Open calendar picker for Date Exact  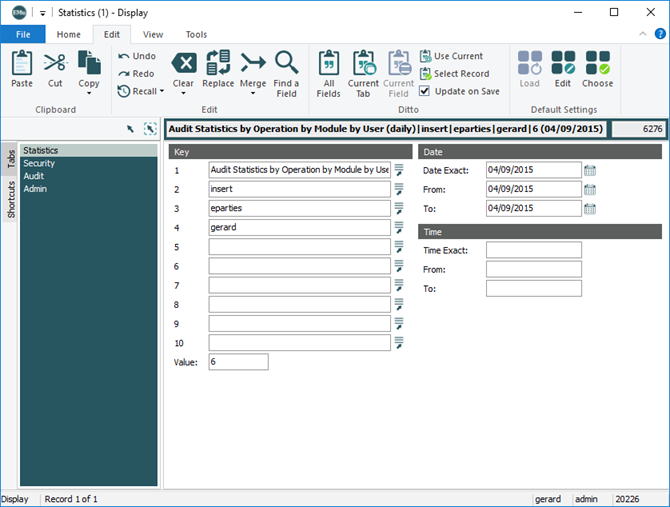pyautogui.click(x=590, y=170)
